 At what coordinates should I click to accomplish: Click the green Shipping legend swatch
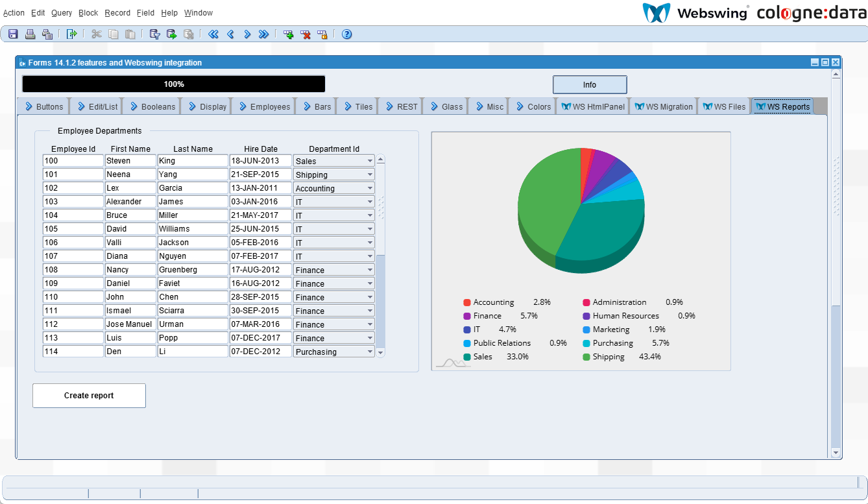pos(586,357)
